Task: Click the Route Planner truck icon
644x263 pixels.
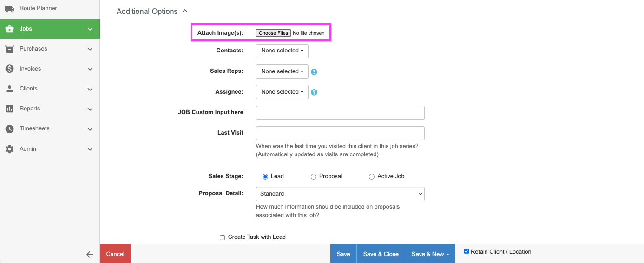Action: [9, 8]
